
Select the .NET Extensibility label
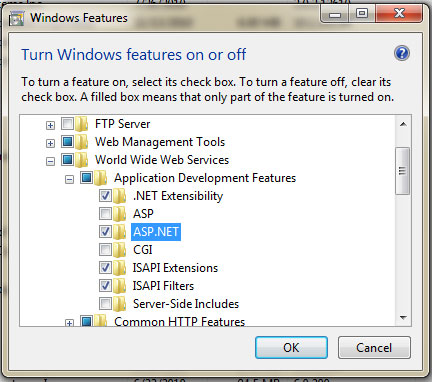coord(178,196)
